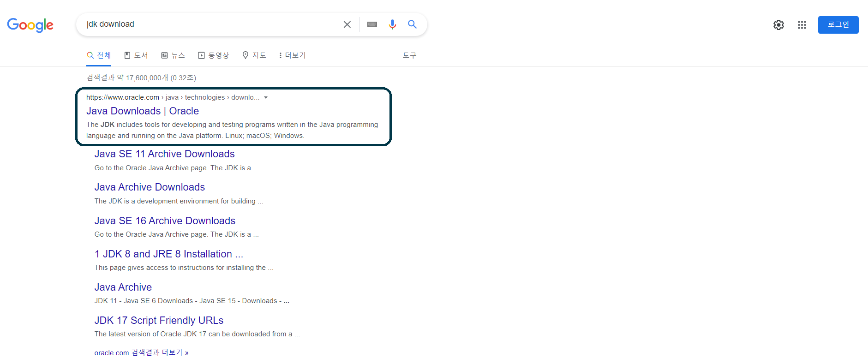Open the on-screen keyboard input tool

[x=372, y=24]
